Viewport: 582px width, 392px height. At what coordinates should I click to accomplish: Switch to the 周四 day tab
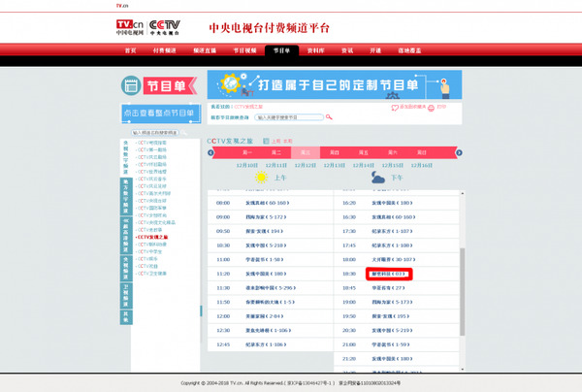[x=335, y=152]
